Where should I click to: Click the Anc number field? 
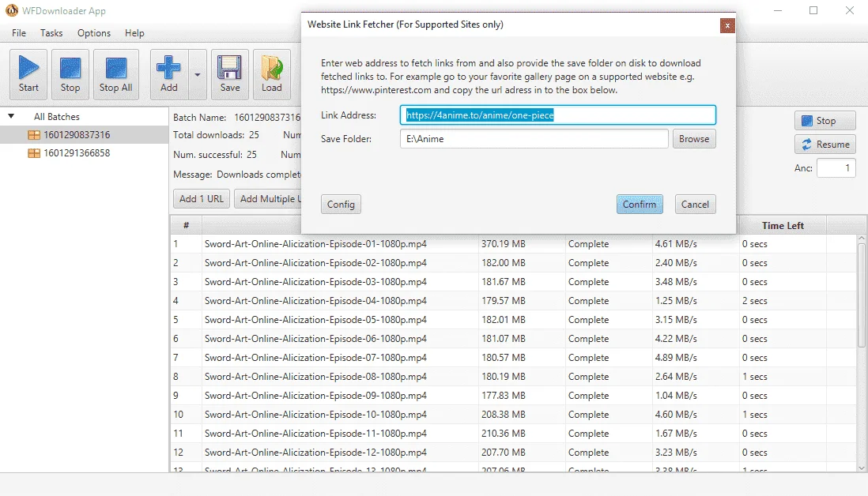pyautogui.click(x=836, y=168)
